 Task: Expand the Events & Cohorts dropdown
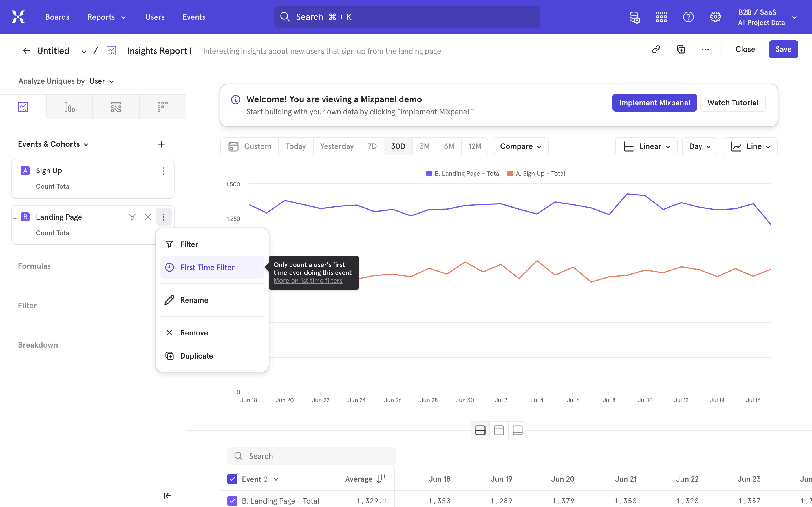[53, 144]
